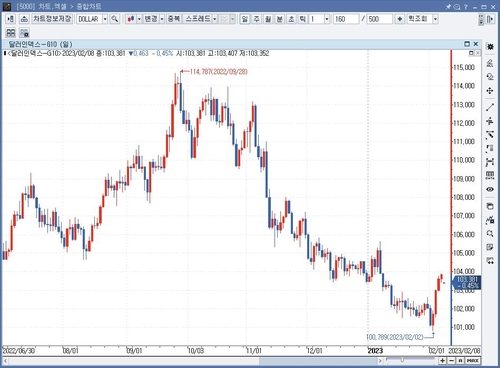Click the plus zoom-in button at the bottom
This screenshot has width=500, height=368.
[442, 361]
